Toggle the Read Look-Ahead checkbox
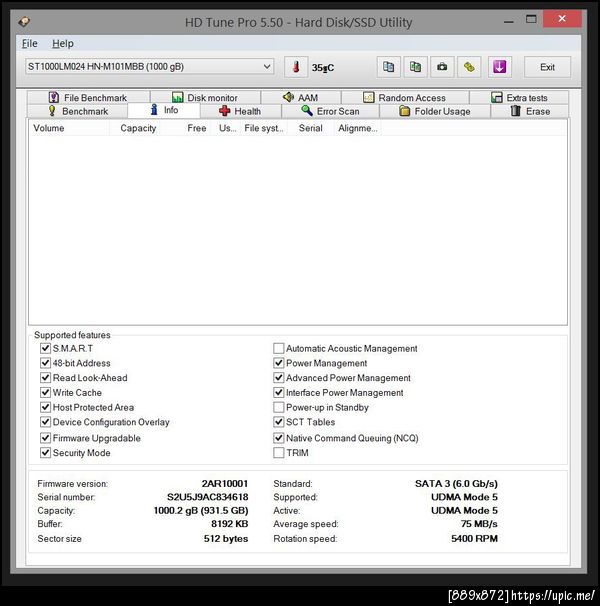The height and width of the screenshot is (606, 600). click(x=45, y=378)
